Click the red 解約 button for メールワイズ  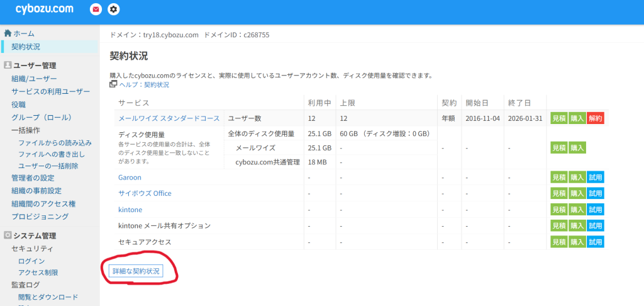coord(595,118)
